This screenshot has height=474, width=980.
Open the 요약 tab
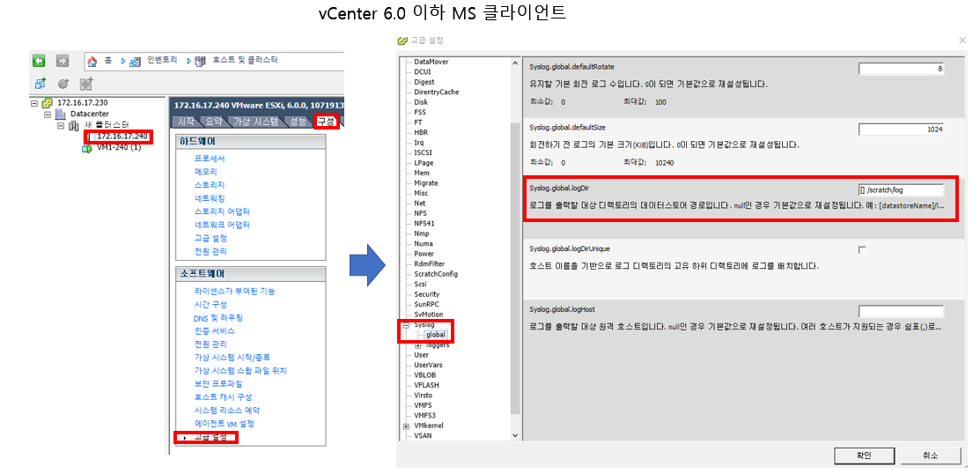tap(212, 122)
